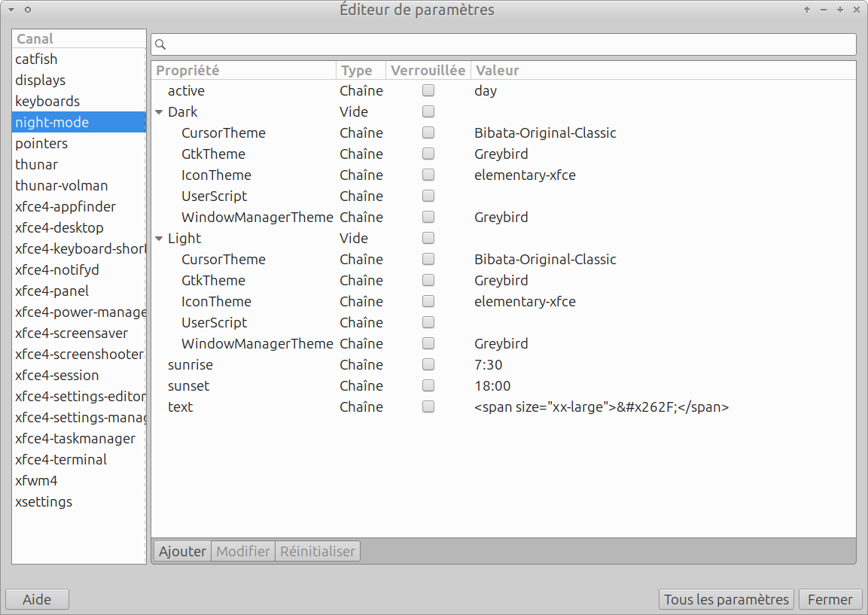Toggle locked checkbox for Light CursorTheme
868x615 pixels.
pos(428,258)
